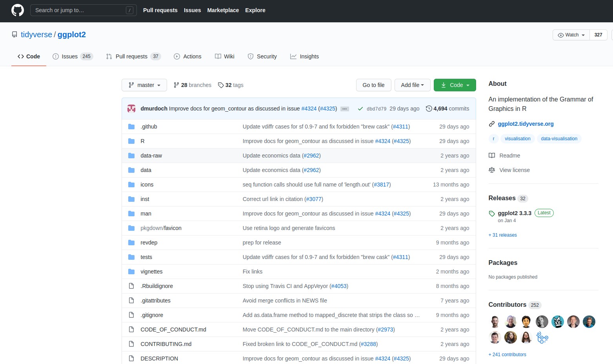
Task: Expand the commit message ellipsis button
Action: 345,109
